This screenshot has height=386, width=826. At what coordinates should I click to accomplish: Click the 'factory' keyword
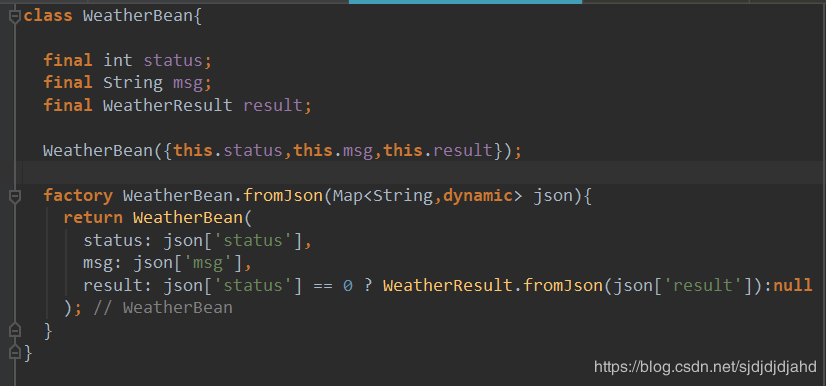pos(78,195)
